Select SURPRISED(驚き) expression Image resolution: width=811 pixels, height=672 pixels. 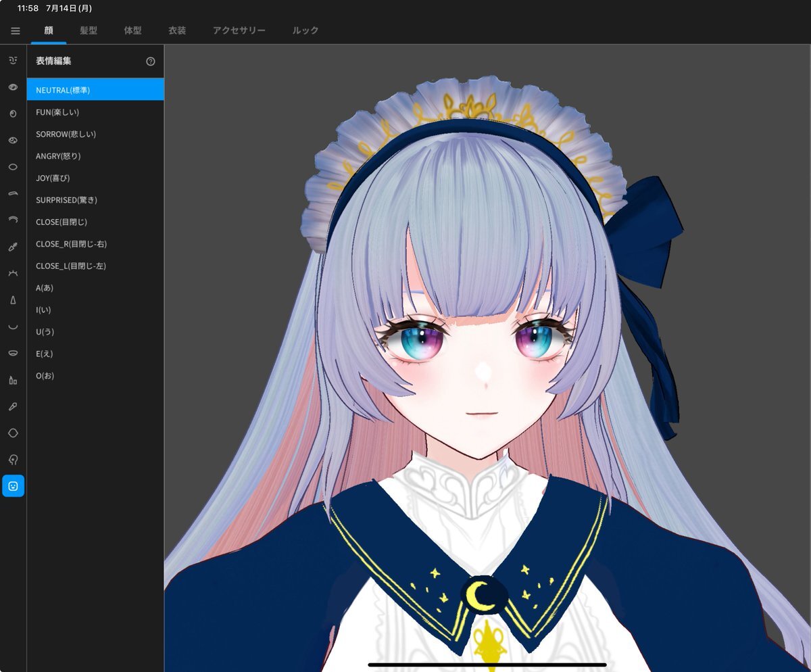(x=95, y=200)
